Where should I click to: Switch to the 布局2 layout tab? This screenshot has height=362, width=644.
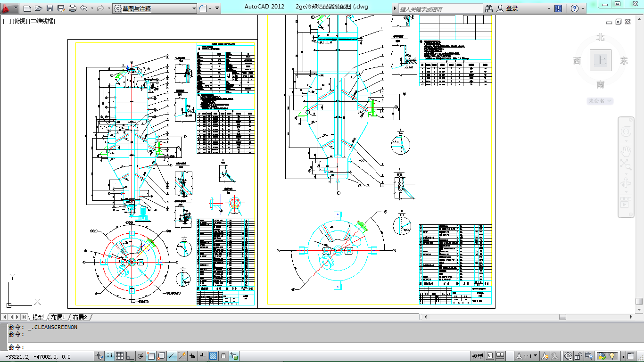(80, 317)
